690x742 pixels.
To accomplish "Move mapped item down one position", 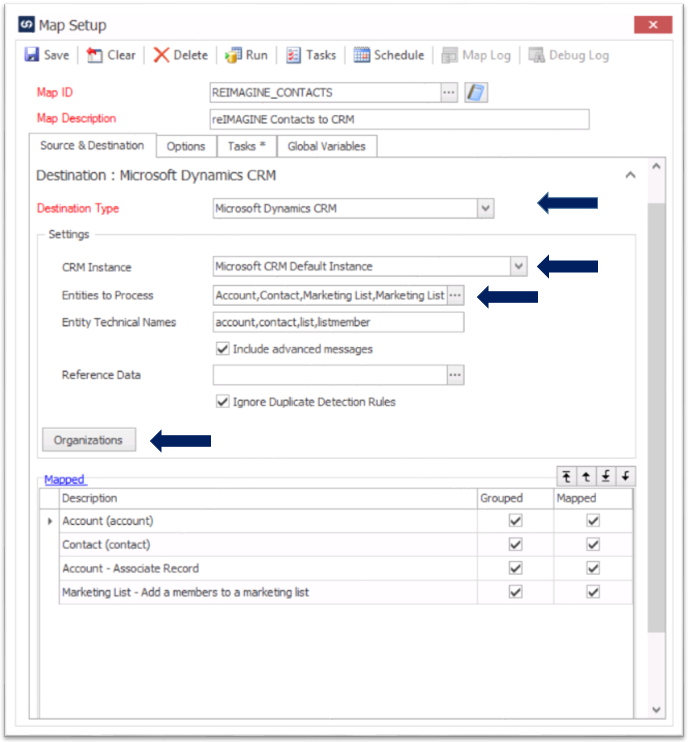I will tap(625, 477).
